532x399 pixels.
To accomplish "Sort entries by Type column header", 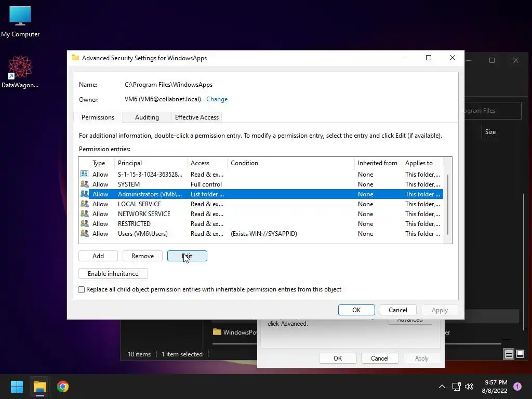I will point(101,163).
